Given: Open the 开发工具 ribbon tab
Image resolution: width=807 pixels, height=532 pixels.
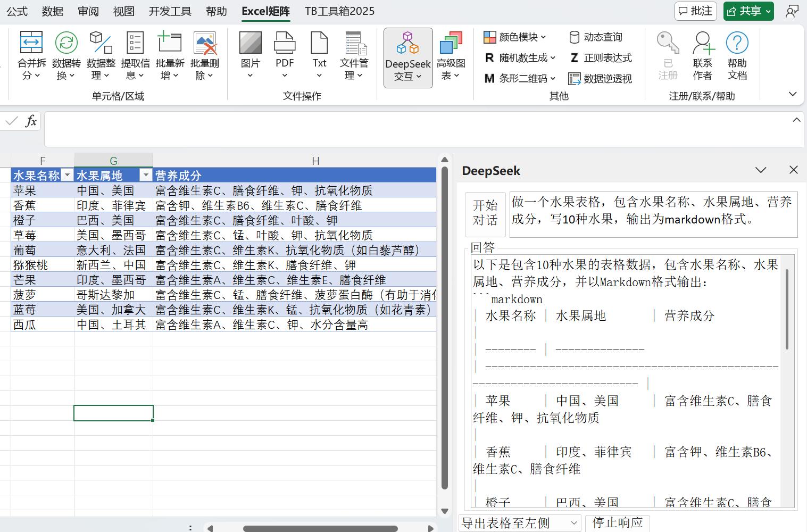Looking at the screenshot, I should pyautogui.click(x=170, y=11).
